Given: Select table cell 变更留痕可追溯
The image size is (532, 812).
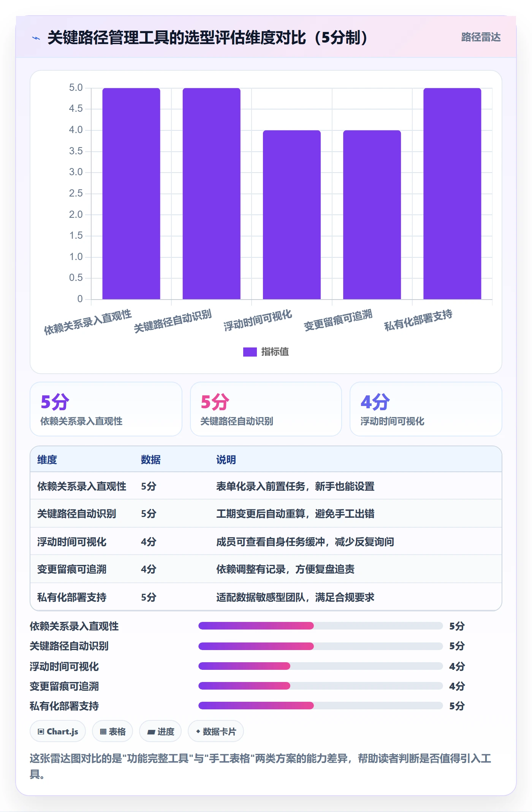Looking at the screenshot, I should point(72,569).
